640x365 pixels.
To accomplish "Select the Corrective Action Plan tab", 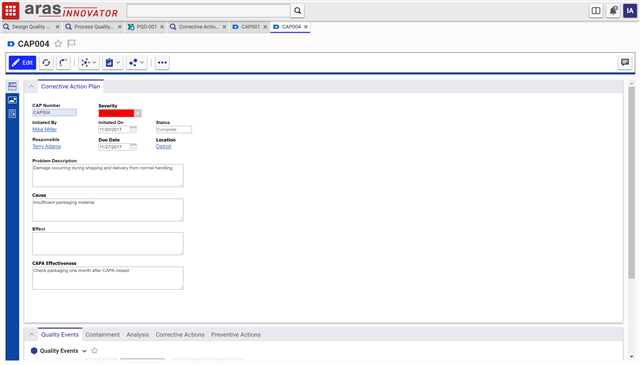I will point(71,86).
